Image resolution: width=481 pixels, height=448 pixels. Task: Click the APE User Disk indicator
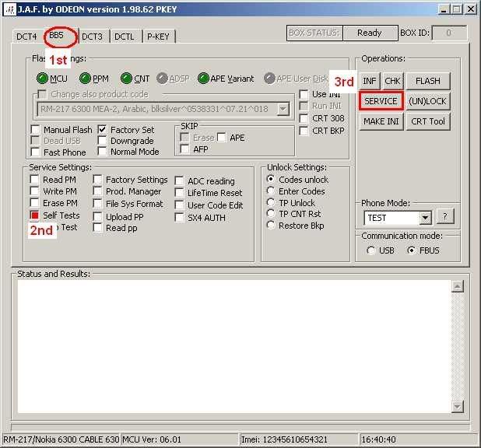click(269, 79)
